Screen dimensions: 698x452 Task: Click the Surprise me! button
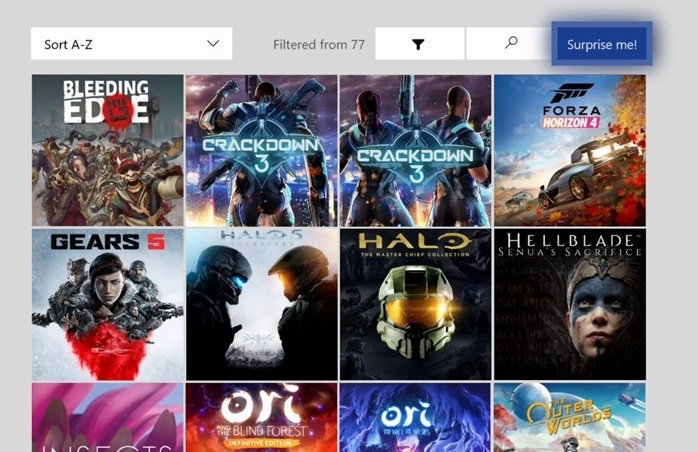pos(602,44)
